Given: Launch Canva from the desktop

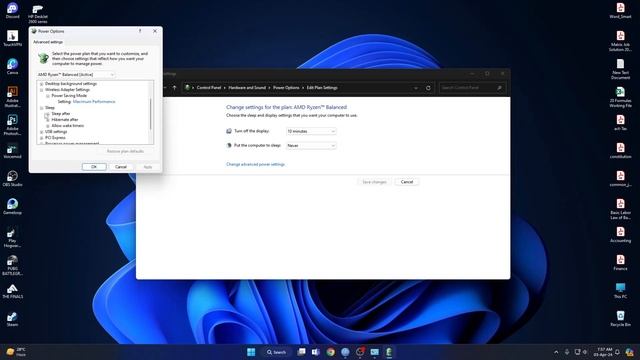Looking at the screenshot, I should (12, 66).
